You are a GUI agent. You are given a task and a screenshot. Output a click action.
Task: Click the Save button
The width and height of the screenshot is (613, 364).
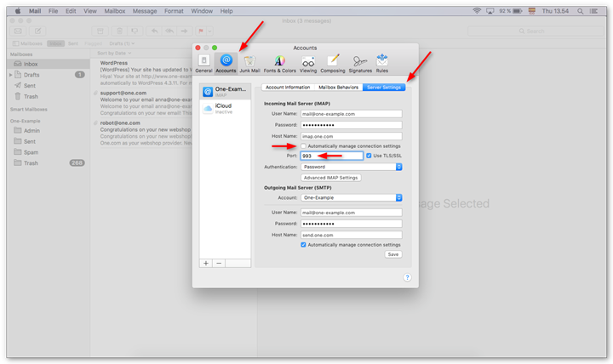coord(393,254)
